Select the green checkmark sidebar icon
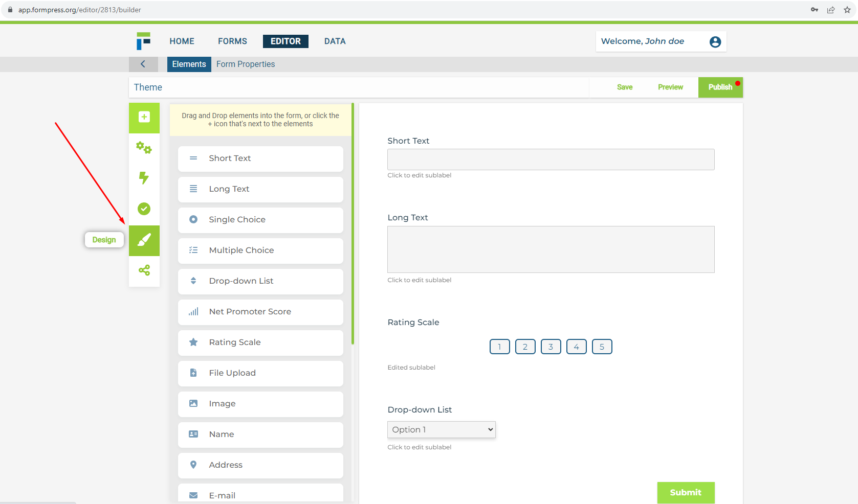The width and height of the screenshot is (858, 504). (144, 209)
